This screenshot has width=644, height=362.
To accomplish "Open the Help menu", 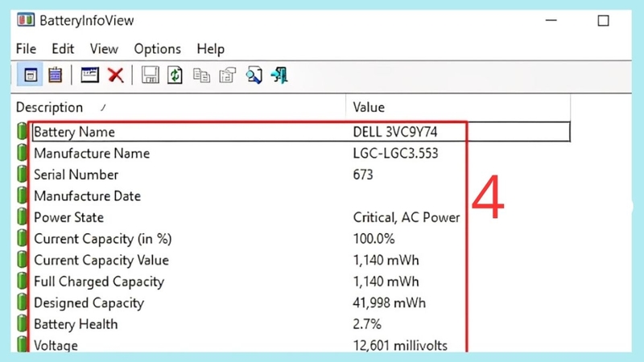I will [210, 49].
